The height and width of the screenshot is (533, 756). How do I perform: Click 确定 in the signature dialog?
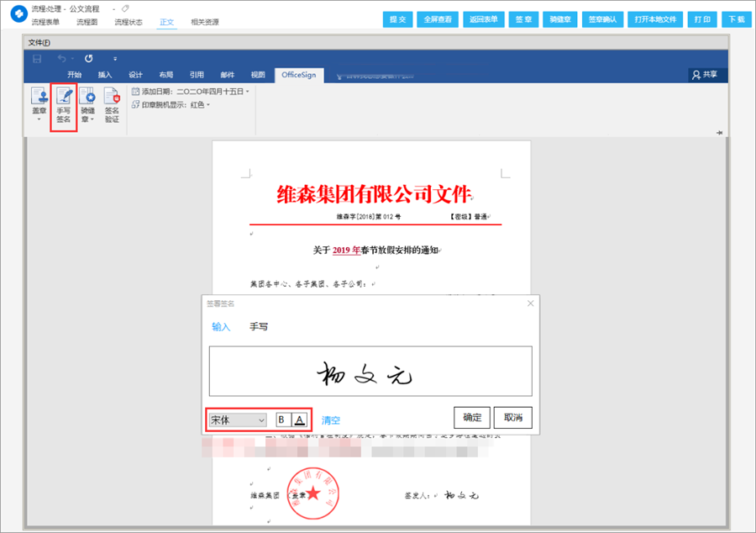click(x=472, y=418)
